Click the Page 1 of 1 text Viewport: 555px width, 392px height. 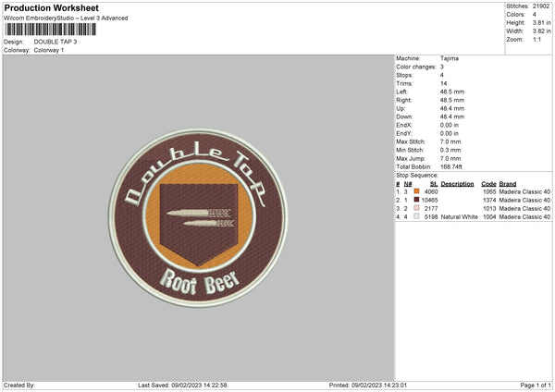(x=536, y=386)
